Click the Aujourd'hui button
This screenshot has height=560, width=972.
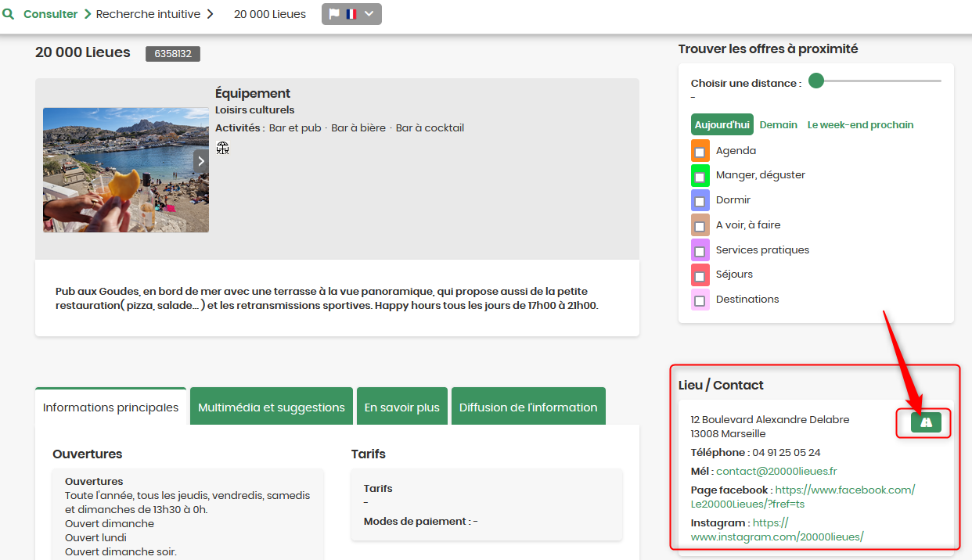pos(722,124)
